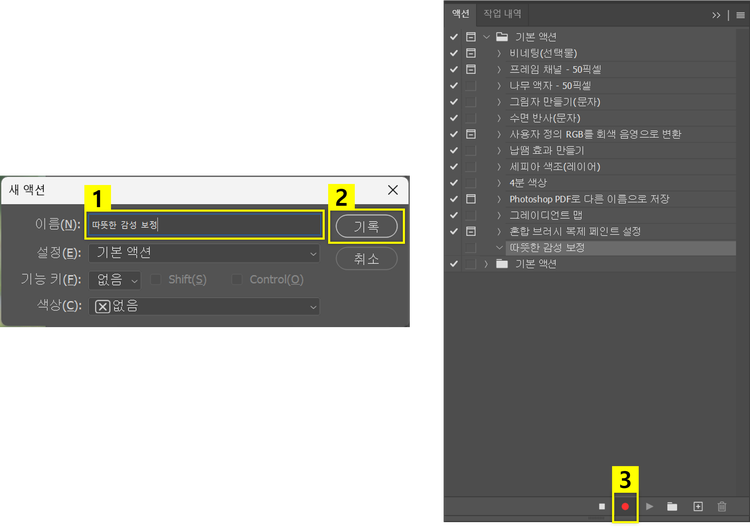Screen dimensions: 750x527
Task: Switch to the 작업 내역 tab
Action: tap(502, 14)
